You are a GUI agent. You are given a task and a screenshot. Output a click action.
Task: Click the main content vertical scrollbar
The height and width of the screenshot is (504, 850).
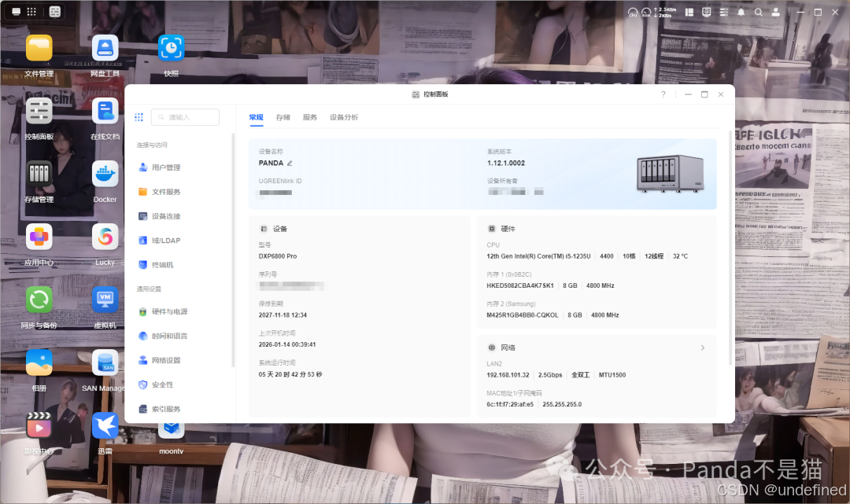[x=730, y=248]
